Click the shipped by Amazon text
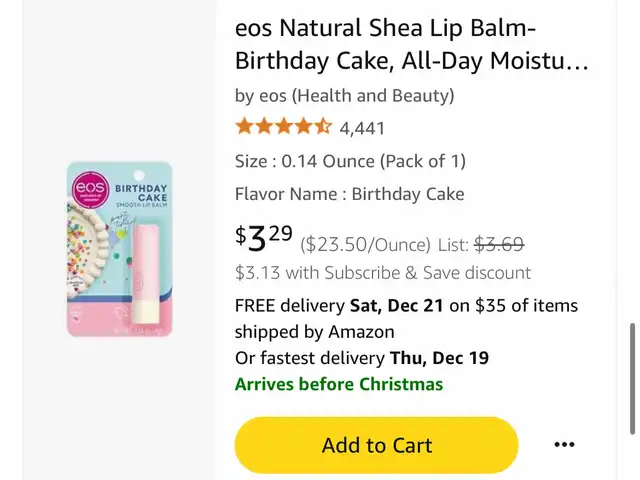Viewport: 640px width, 480px height. click(315, 332)
